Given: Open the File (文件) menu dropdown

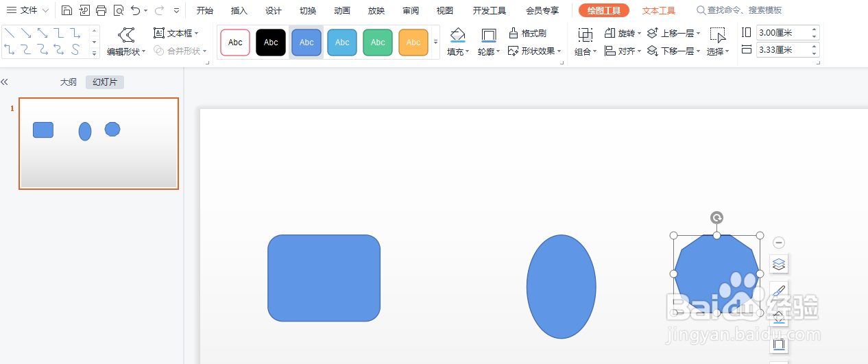Looking at the screenshot, I should 27,10.
